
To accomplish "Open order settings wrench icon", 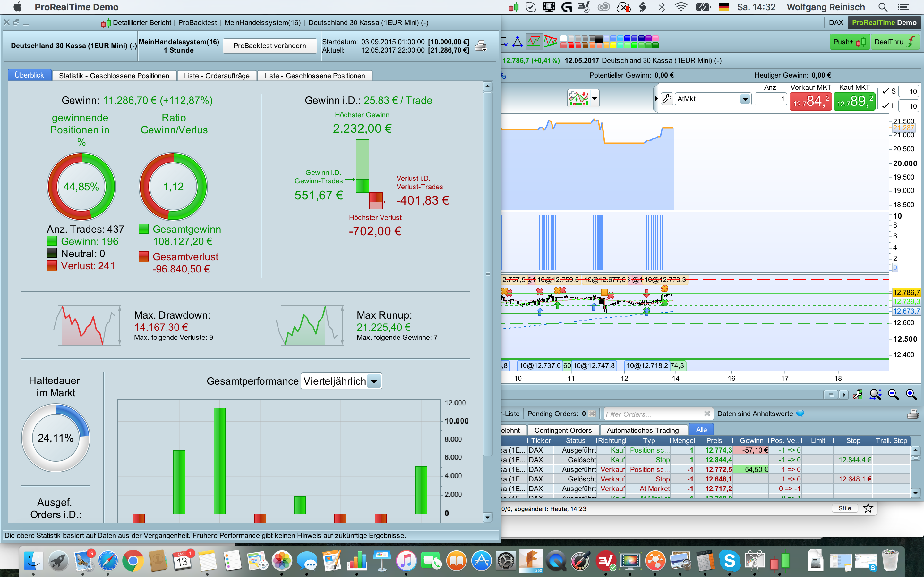I will click(667, 99).
